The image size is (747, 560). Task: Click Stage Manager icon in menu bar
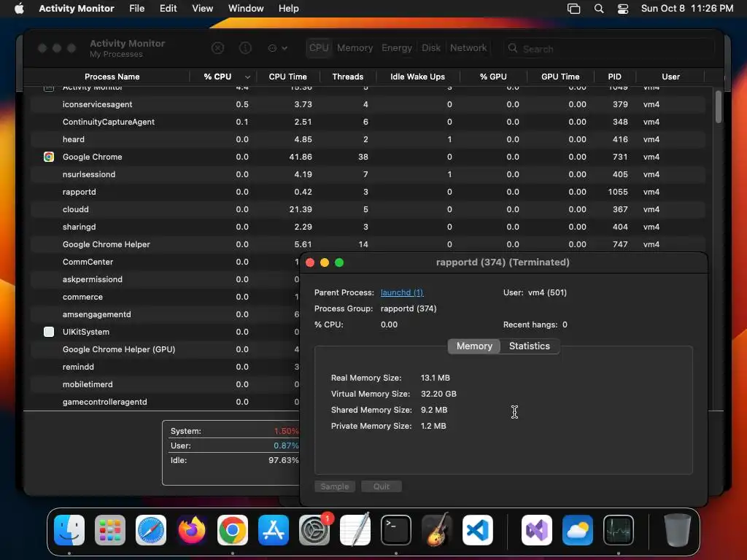573,9
